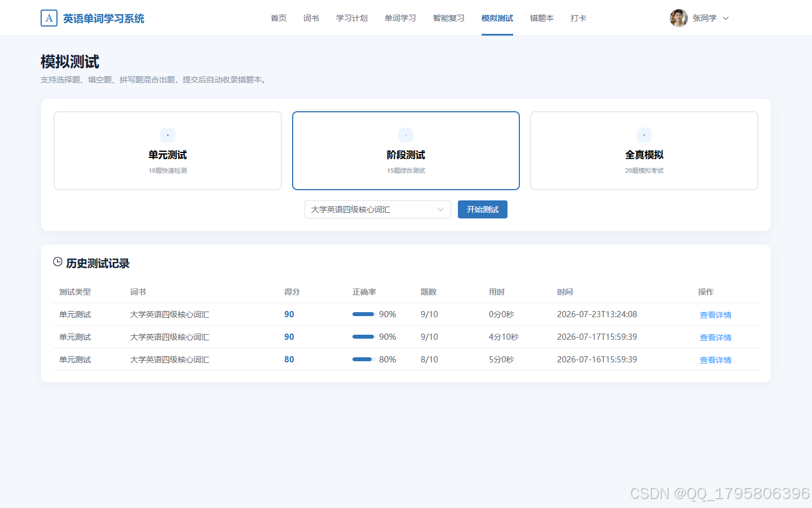Click the icon above 阶段测试 card title

click(x=406, y=135)
